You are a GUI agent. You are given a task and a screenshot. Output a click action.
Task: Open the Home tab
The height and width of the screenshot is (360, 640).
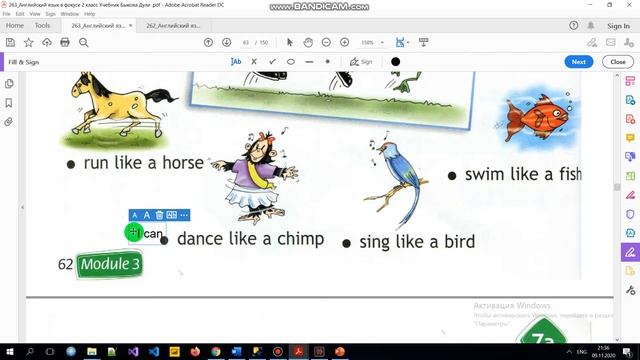(x=15, y=25)
